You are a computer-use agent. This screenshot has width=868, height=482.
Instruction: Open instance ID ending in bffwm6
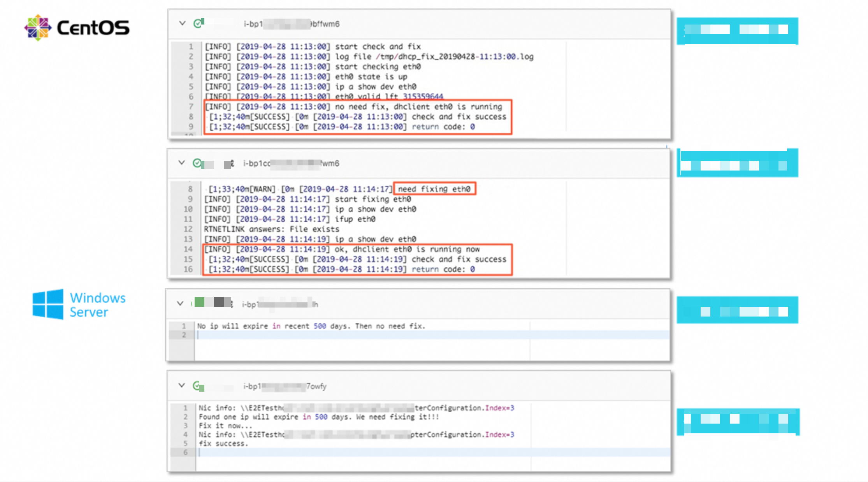[x=291, y=24]
